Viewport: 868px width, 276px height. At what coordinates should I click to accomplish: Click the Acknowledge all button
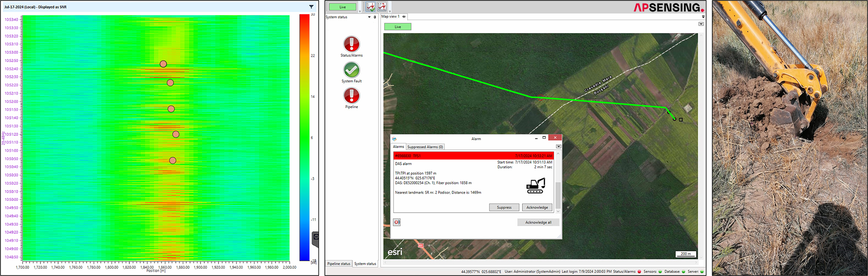[x=538, y=222]
